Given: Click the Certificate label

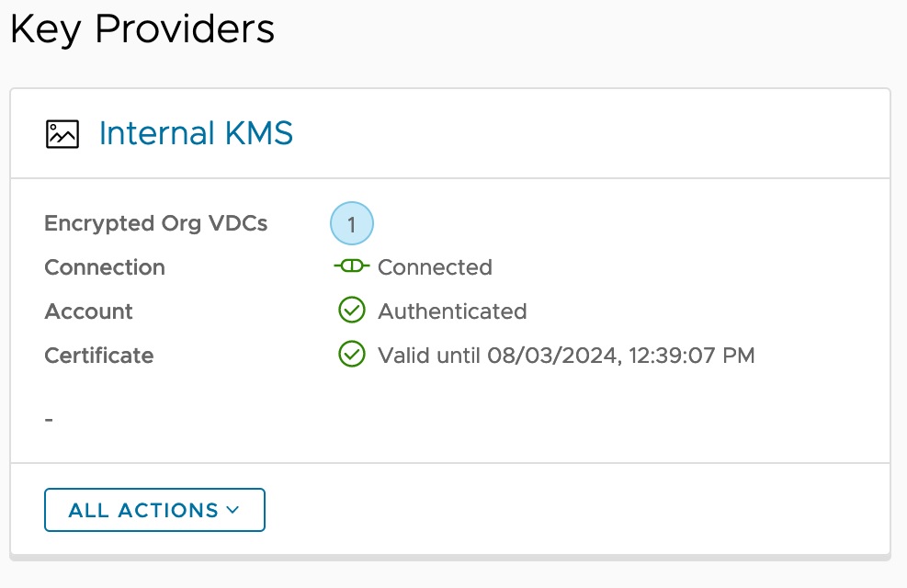Looking at the screenshot, I should [x=98, y=356].
